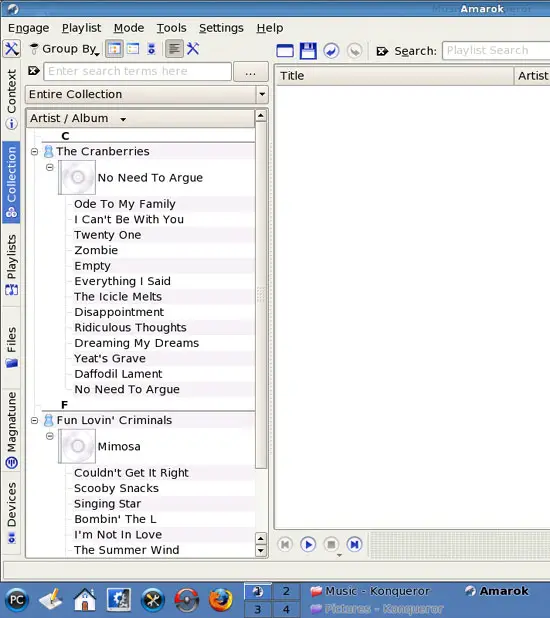Viewport: 550px width, 618px height.
Task: Click the collection setup wrench icon
Action: coord(193,49)
